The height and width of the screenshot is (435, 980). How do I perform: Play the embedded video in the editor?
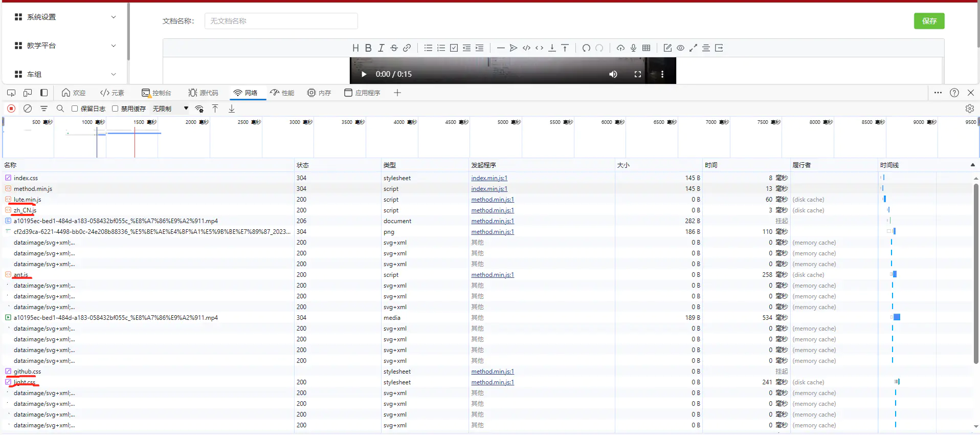pyautogui.click(x=364, y=74)
